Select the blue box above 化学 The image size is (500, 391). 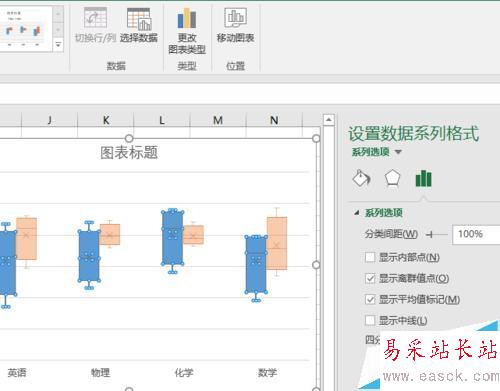172,238
